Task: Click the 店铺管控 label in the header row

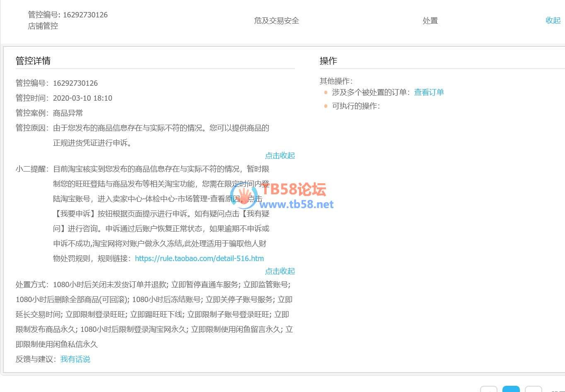Action: pyautogui.click(x=43, y=26)
